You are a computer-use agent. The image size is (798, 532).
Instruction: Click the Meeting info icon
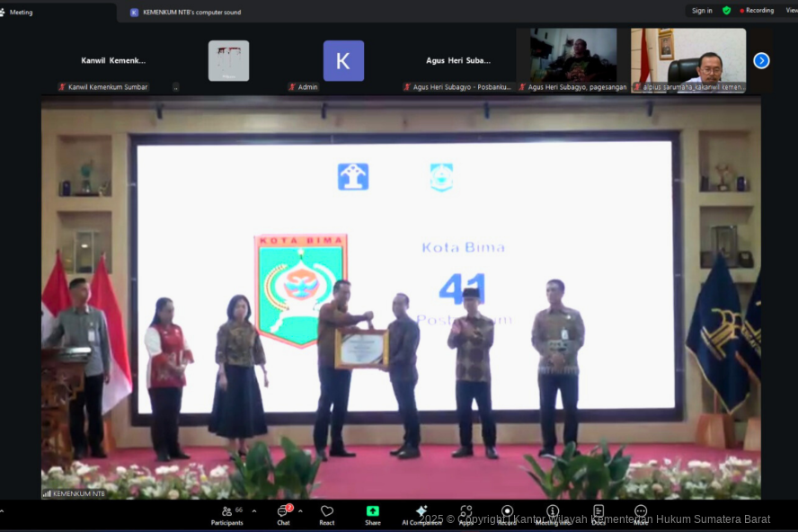(552, 515)
